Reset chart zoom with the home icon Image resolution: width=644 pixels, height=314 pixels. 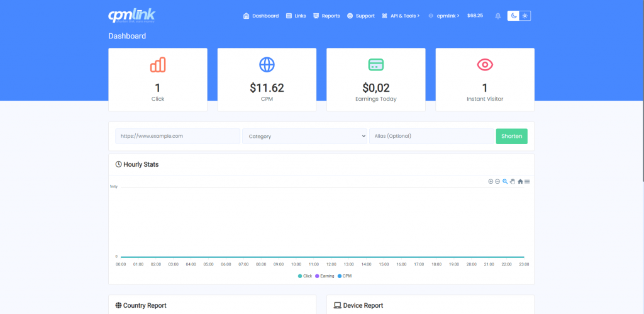(520, 181)
